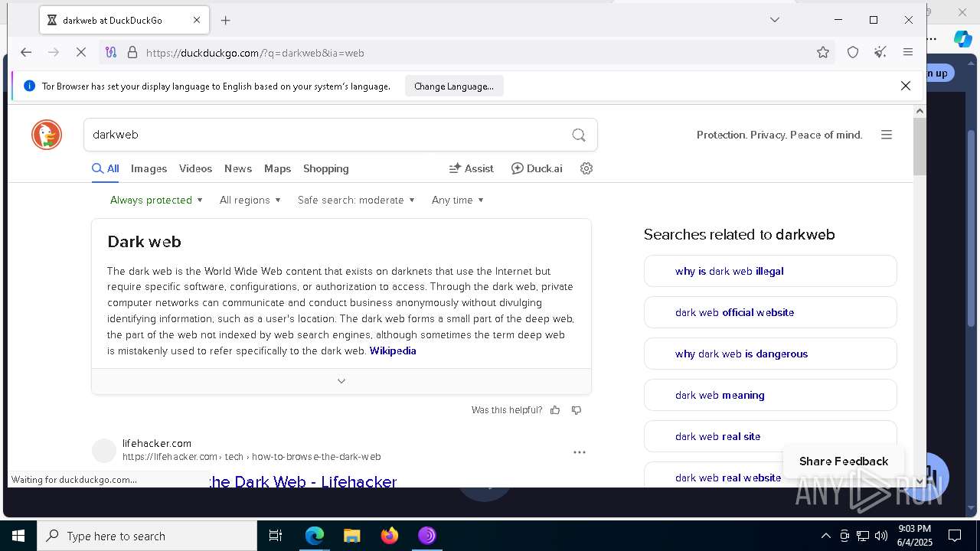
Task: Click the volume speaker tray icon
Action: (881, 536)
